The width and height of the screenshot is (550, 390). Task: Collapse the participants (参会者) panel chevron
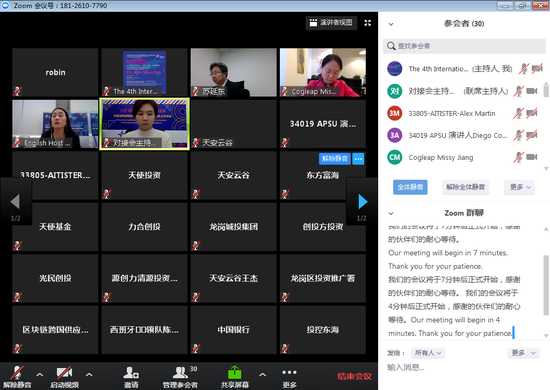click(391, 24)
